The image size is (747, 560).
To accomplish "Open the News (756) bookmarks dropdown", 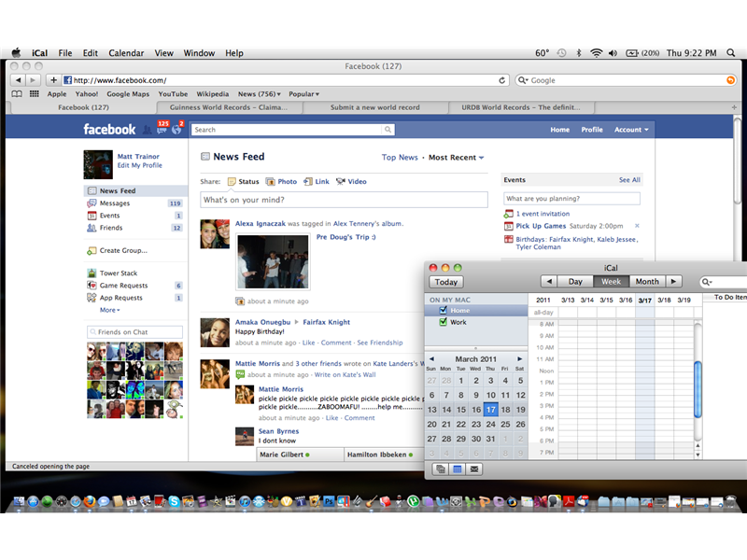I will pos(259,93).
